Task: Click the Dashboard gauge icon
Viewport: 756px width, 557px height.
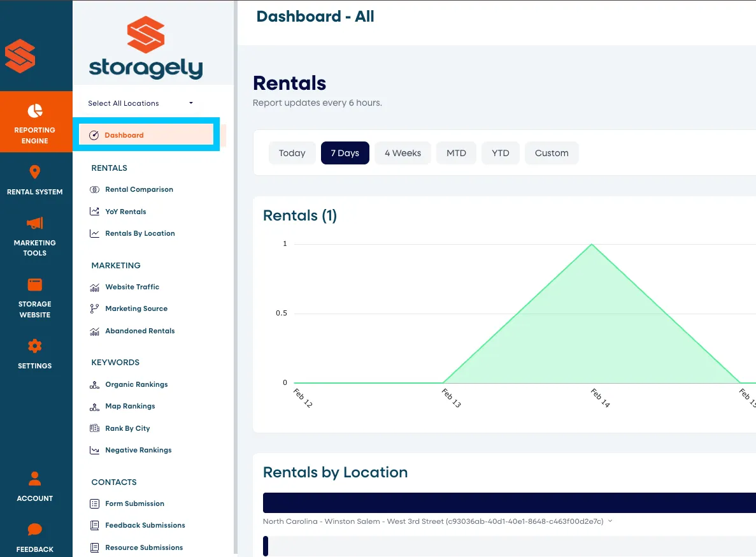Action: click(x=94, y=136)
